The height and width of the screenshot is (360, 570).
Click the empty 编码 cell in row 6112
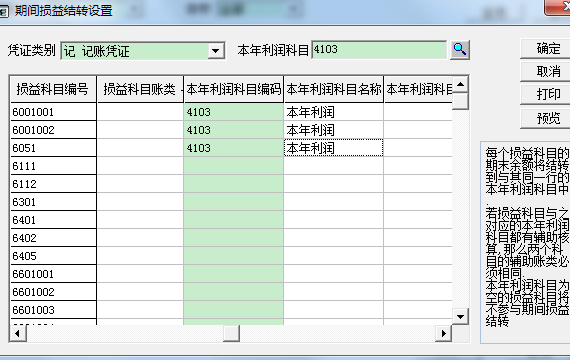[x=234, y=184]
